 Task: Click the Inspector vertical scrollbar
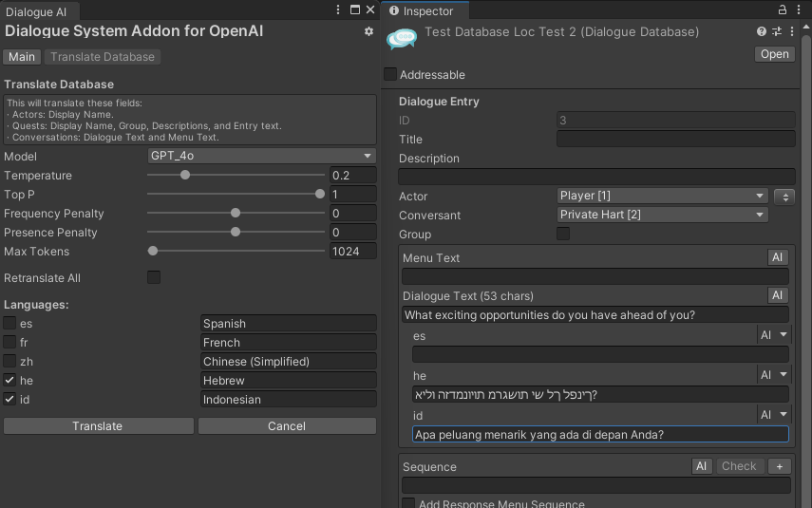coord(806,270)
